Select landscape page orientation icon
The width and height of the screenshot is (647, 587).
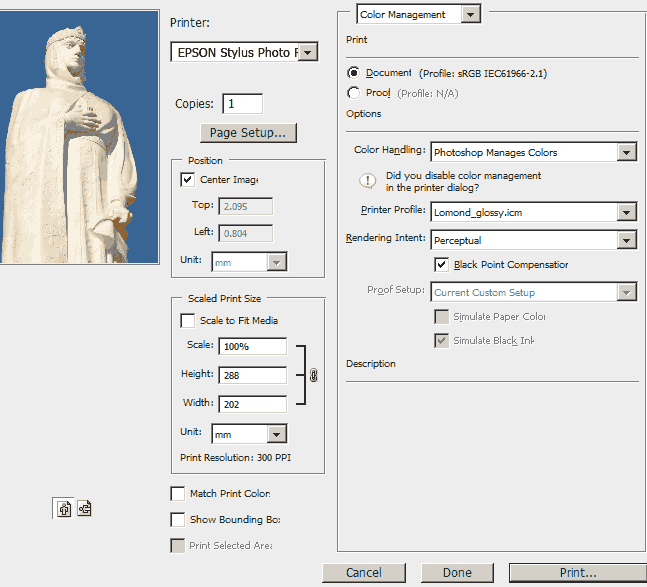point(84,508)
